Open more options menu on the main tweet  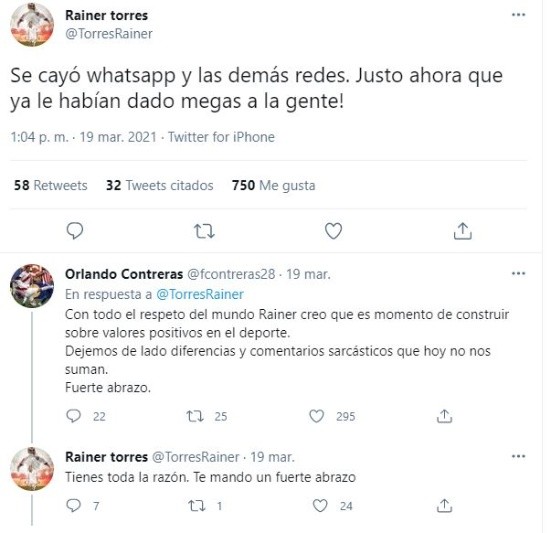tap(518, 15)
